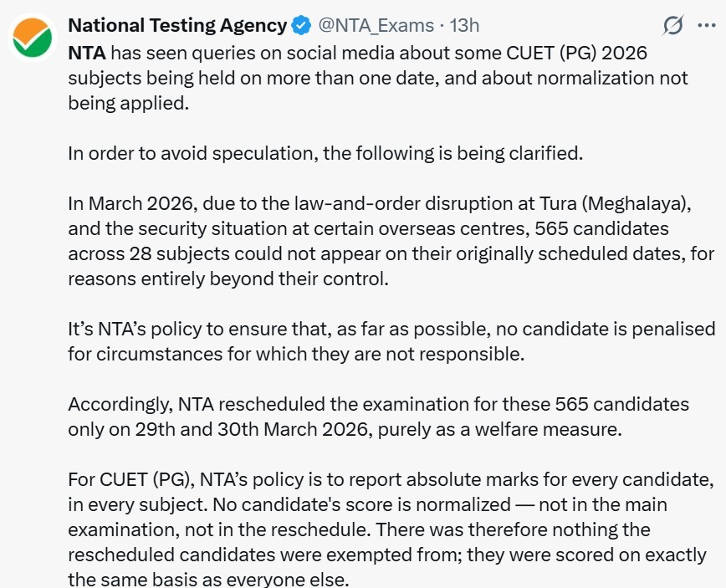This screenshot has width=726, height=588.
Task: Click the 13h post timestamp
Action: click(464, 25)
